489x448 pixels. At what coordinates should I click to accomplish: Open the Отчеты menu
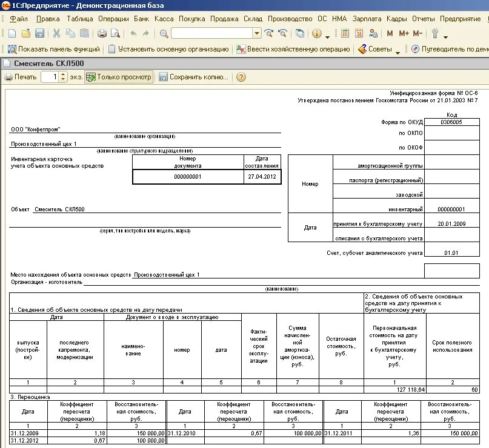(423, 19)
